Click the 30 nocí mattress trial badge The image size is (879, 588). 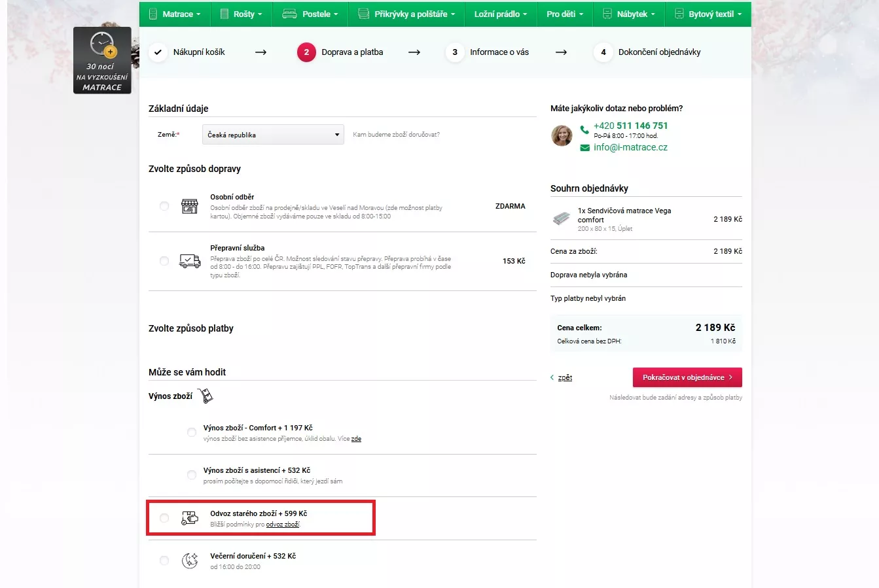tap(102, 60)
